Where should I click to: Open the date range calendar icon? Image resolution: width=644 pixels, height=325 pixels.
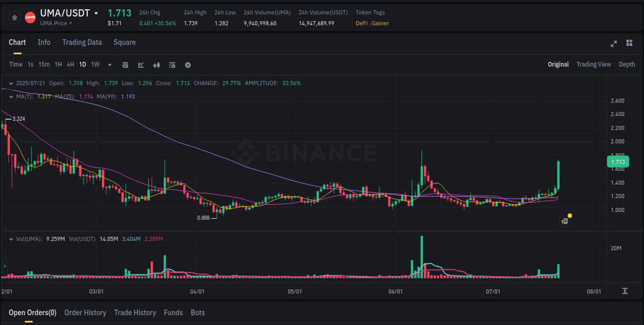click(125, 65)
